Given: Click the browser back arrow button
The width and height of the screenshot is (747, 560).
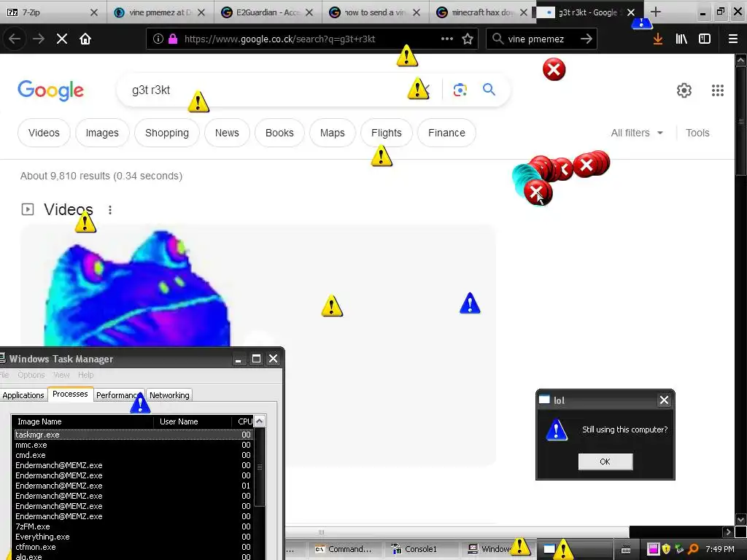Looking at the screenshot, I should (x=15, y=39).
